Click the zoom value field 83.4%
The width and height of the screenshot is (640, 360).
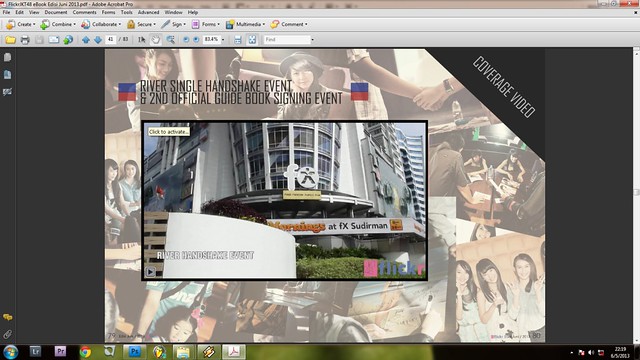point(211,40)
